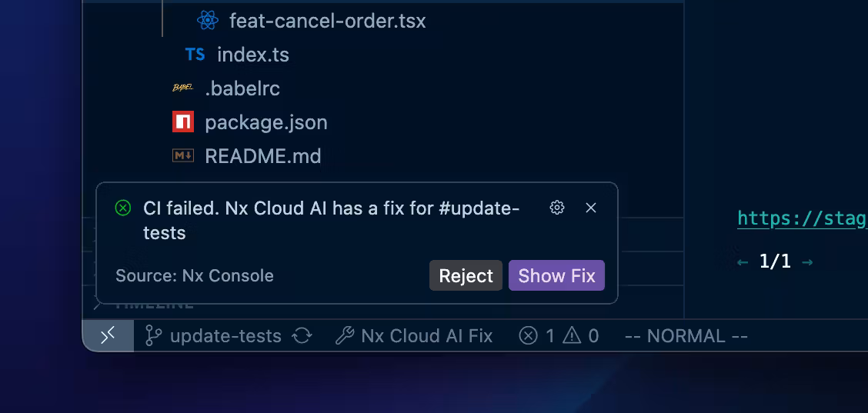Click the TypeScript icon next to index.ts

tap(195, 55)
